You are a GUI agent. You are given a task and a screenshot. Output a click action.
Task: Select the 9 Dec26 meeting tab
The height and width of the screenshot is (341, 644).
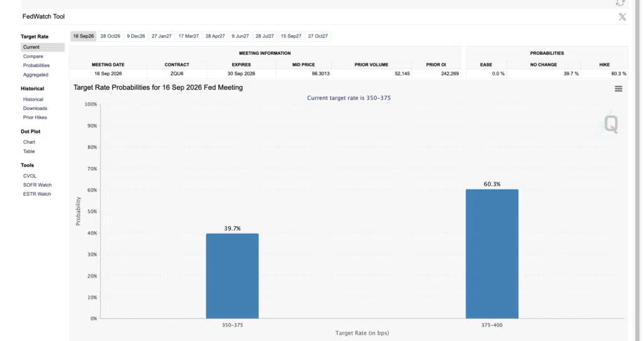[136, 36]
